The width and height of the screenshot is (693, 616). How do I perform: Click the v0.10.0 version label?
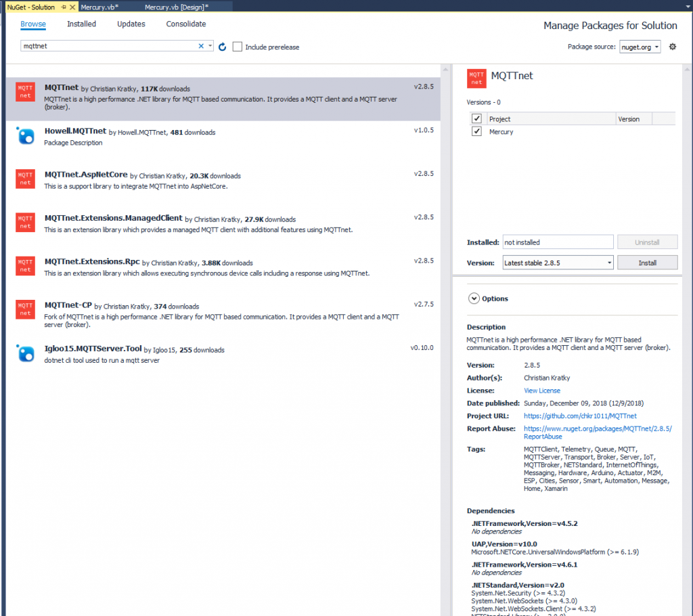[x=422, y=347]
